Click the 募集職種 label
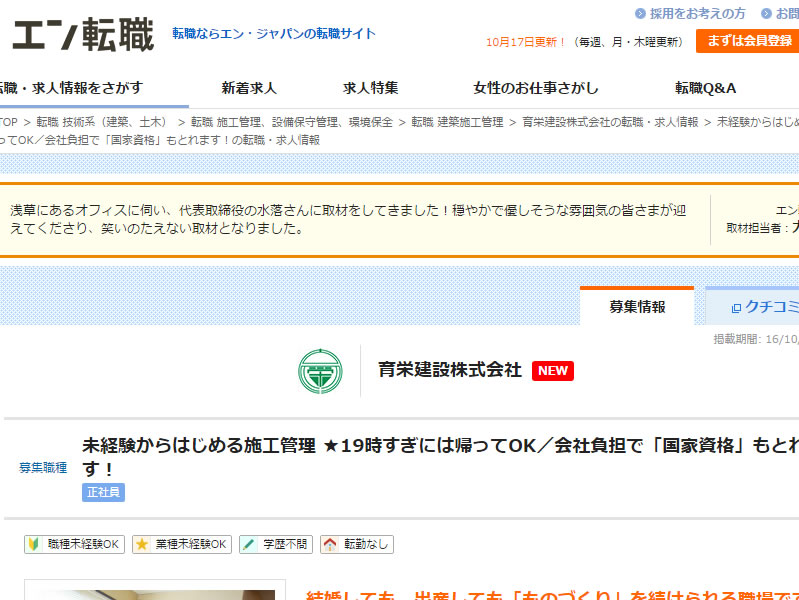Screen dimensions: 799x600 point(43,468)
